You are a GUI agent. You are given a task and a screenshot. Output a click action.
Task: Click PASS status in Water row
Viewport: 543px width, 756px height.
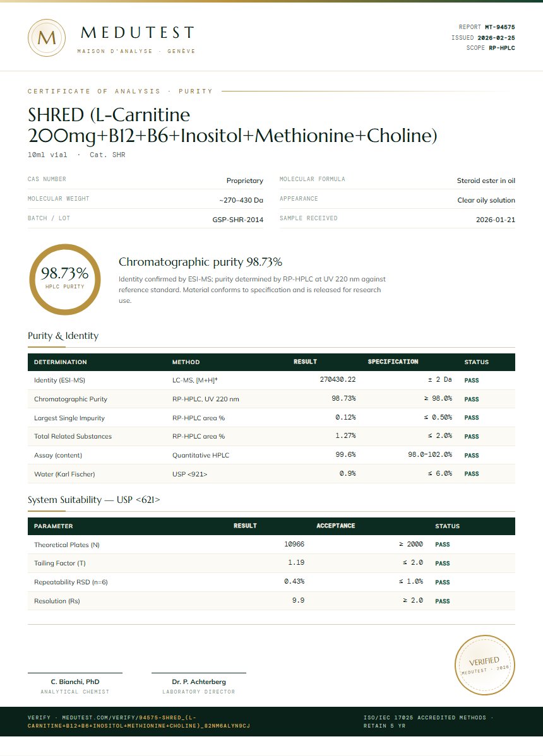coord(471,474)
